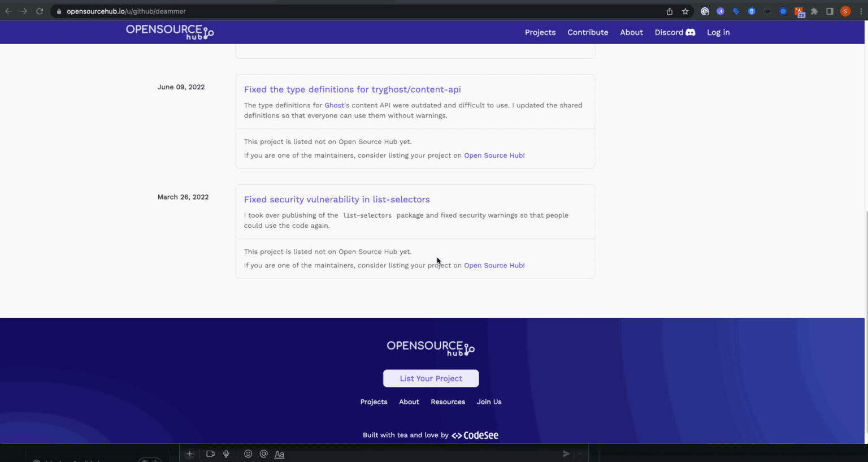
Task: Open Contribute in the top navigation
Action: 588,32
